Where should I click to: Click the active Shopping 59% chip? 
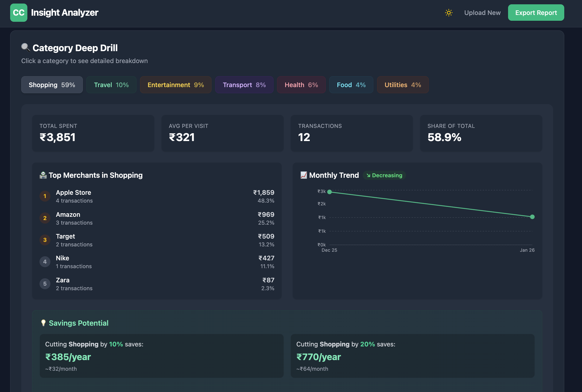point(52,85)
